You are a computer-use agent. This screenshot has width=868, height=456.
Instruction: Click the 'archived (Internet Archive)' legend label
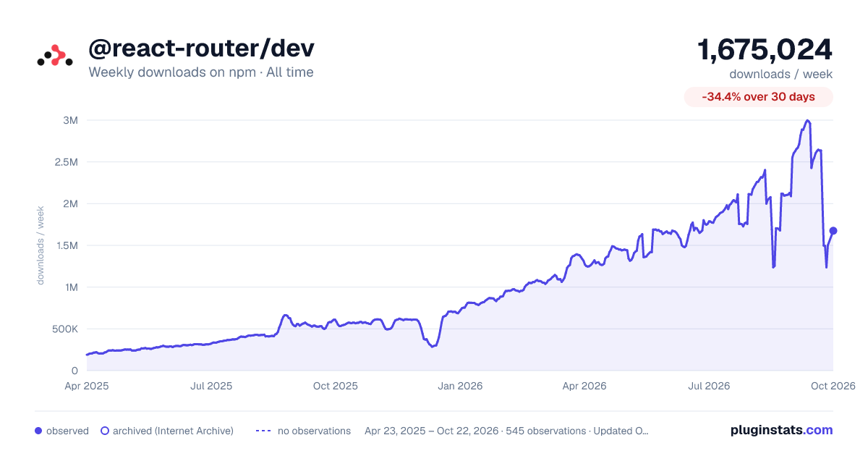(x=173, y=431)
